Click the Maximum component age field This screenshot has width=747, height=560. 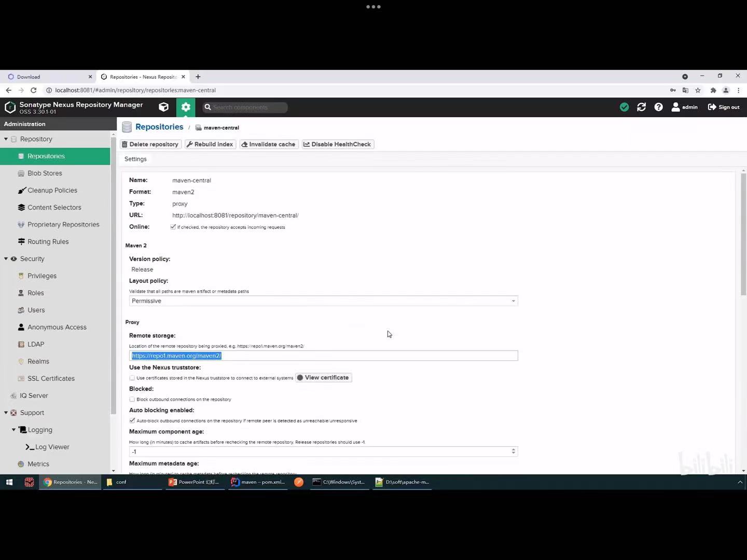[x=323, y=452]
